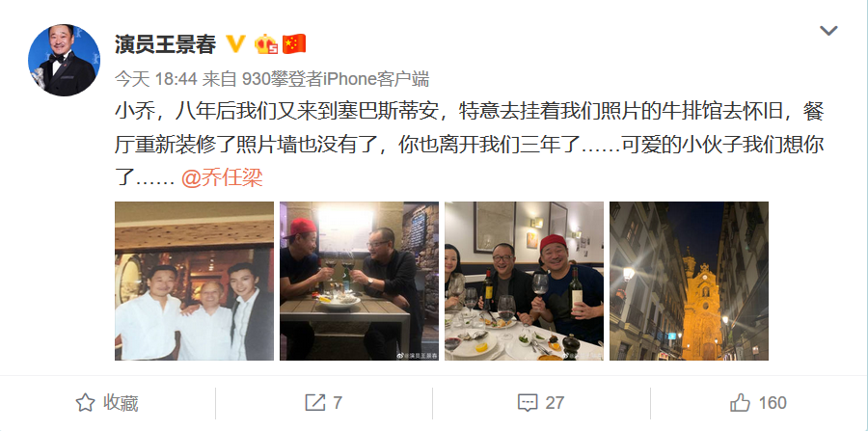Click the user's profile avatar
This screenshot has height=431, width=868.
click(65, 61)
